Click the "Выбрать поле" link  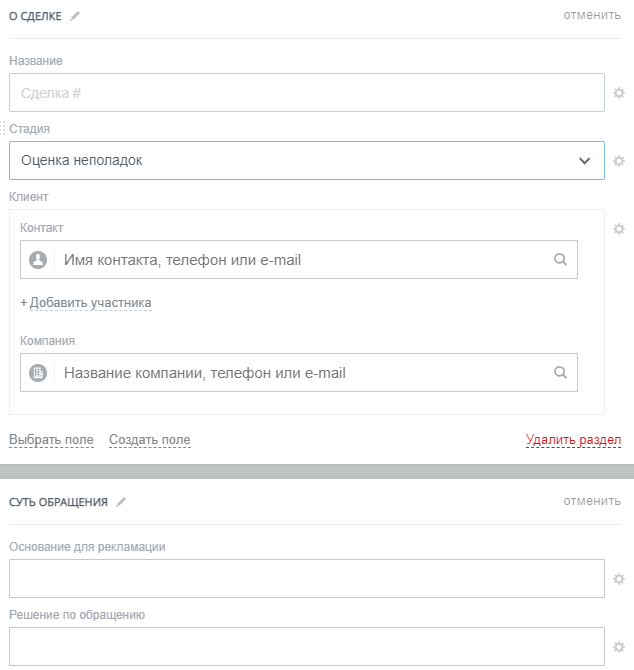[x=51, y=440]
